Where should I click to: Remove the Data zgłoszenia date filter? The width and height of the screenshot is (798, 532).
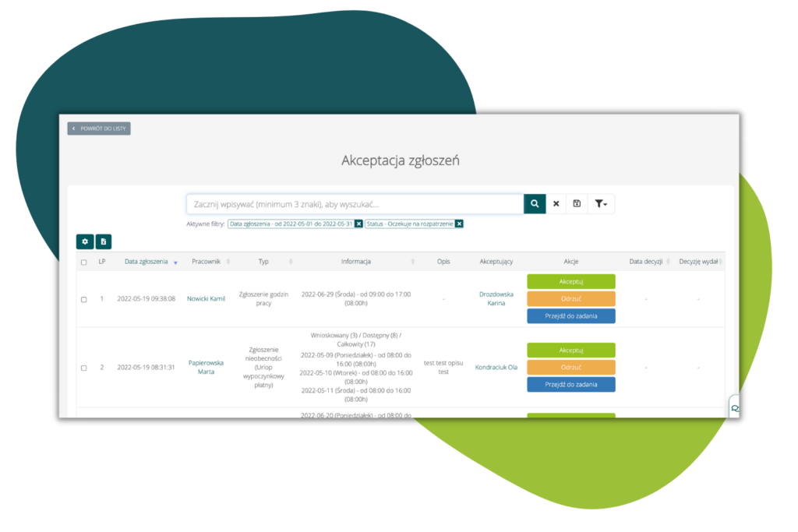[358, 224]
